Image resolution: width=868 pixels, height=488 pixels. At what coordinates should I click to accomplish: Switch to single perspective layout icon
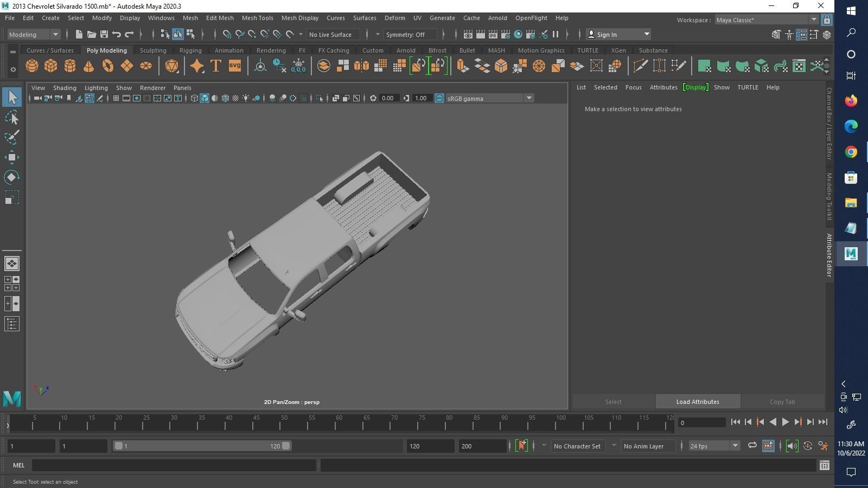pos(12,264)
